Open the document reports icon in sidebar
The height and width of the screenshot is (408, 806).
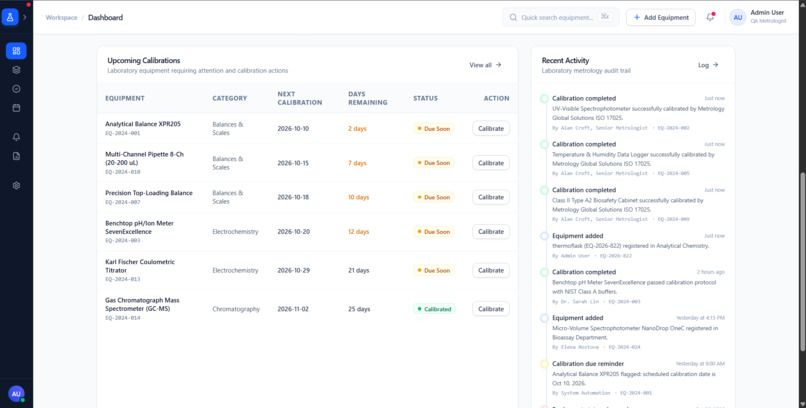(x=16, y=156)
